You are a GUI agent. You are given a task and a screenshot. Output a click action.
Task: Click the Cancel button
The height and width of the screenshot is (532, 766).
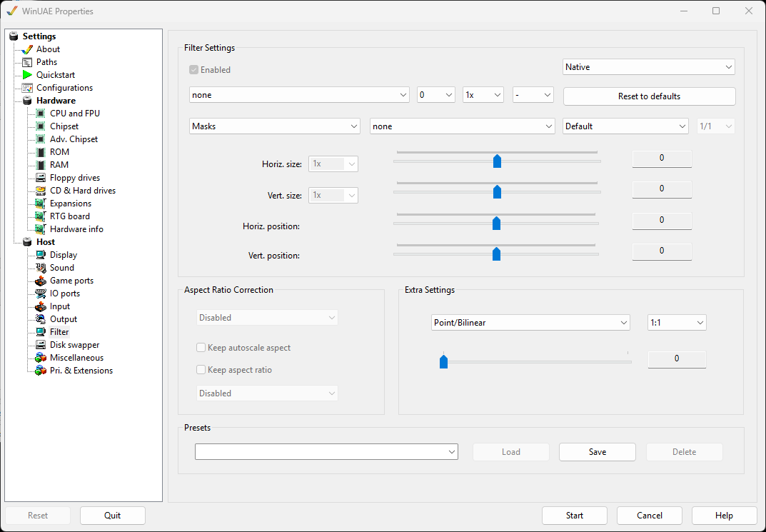point(649,516)
